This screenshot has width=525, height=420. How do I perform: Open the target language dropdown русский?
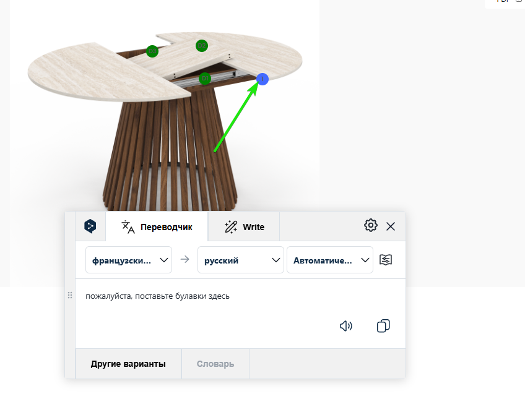(241, 260)
